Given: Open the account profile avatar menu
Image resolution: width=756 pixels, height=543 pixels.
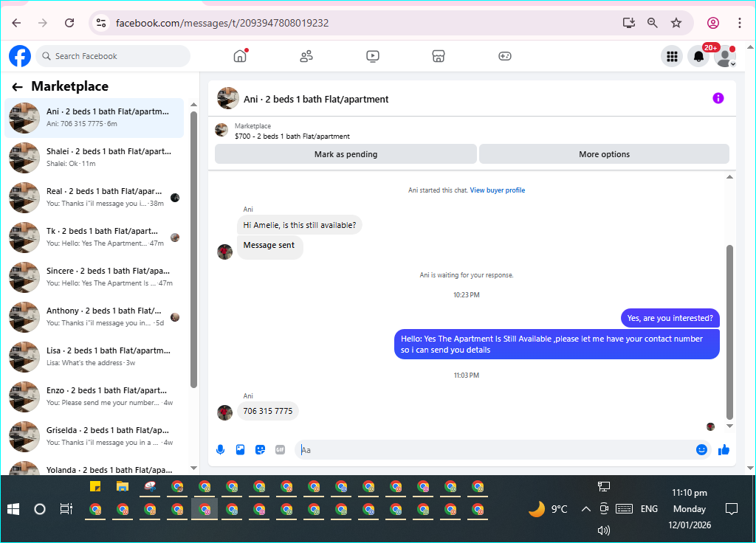Looking at the screenshot, I should (x=725, y=56).
